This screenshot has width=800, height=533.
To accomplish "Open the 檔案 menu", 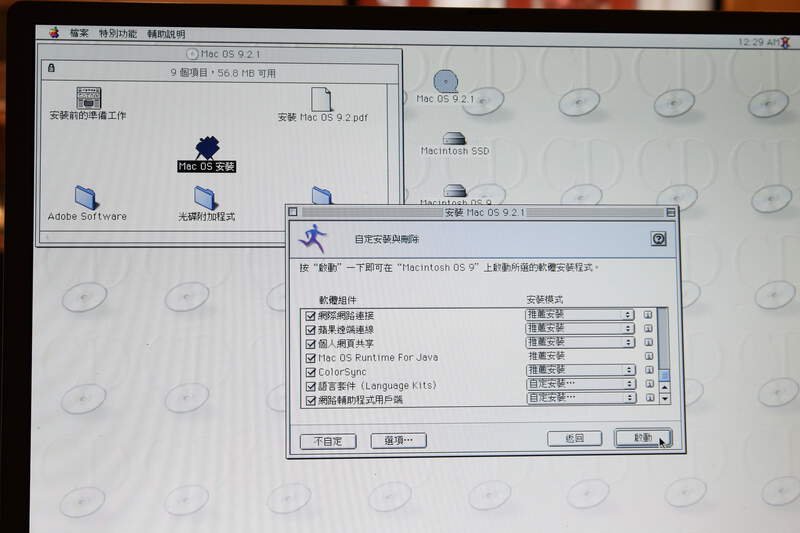I will point(79,34).
